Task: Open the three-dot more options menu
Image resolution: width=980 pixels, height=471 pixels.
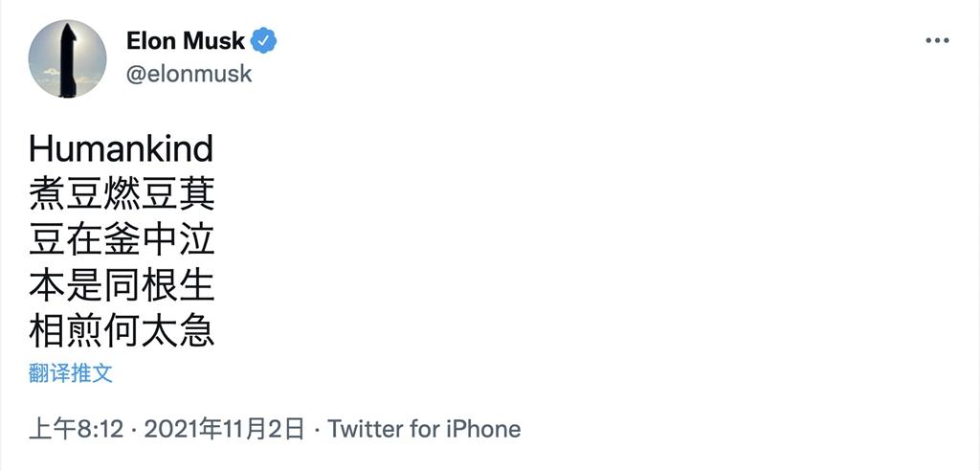Action: pyautogui.click(x=936, y=41)
